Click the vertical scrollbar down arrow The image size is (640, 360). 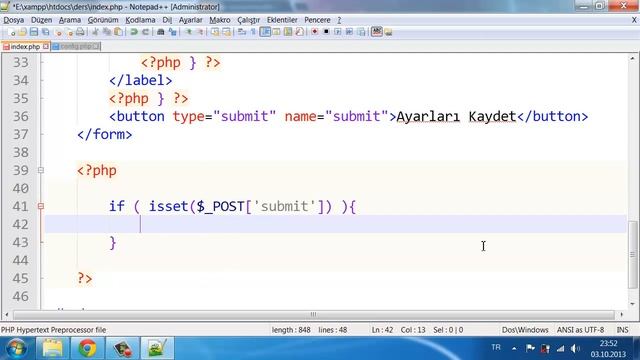632,304
